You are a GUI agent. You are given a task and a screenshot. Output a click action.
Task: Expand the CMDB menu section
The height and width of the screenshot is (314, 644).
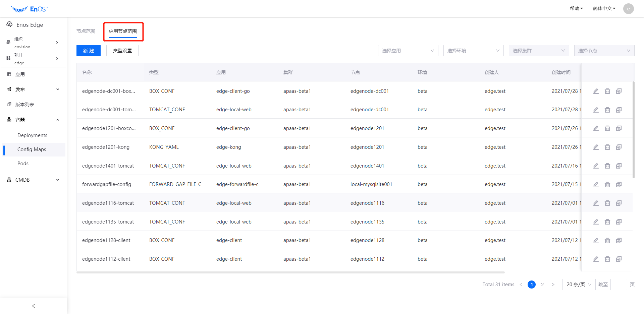(x=33, y=180)
